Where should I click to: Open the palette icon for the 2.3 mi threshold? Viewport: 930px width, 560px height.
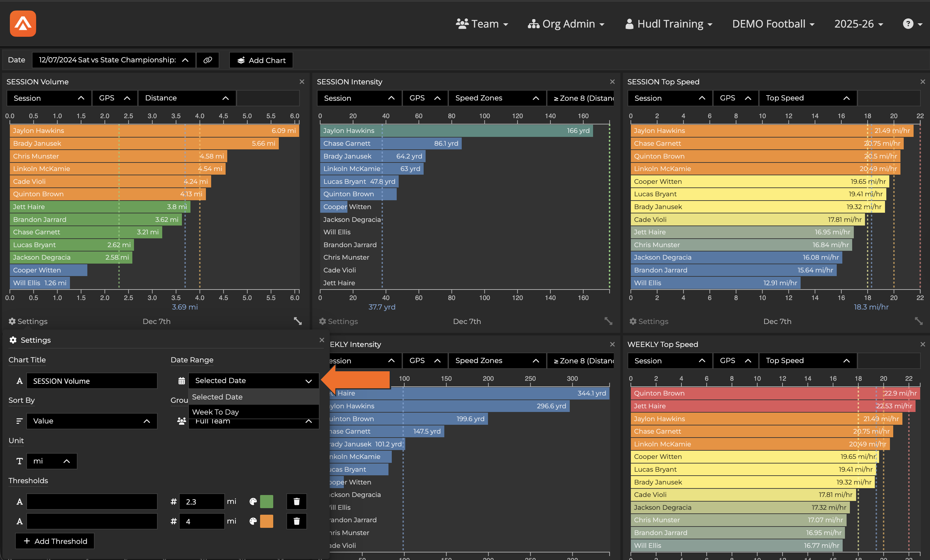253,501
